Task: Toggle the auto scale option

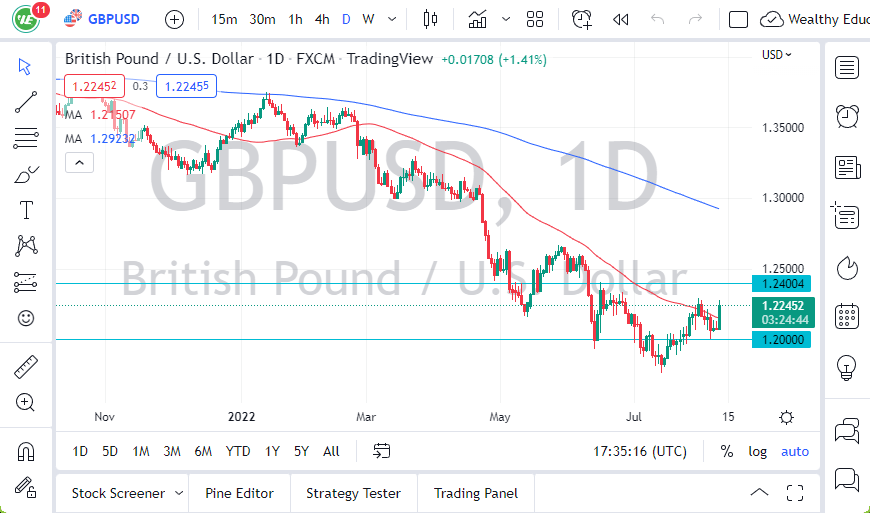Action: (795, 451)
